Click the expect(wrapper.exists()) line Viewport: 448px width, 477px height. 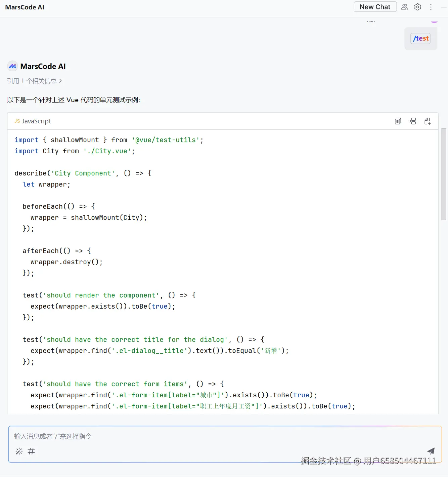pyautogui.click(x=103, y=306)
